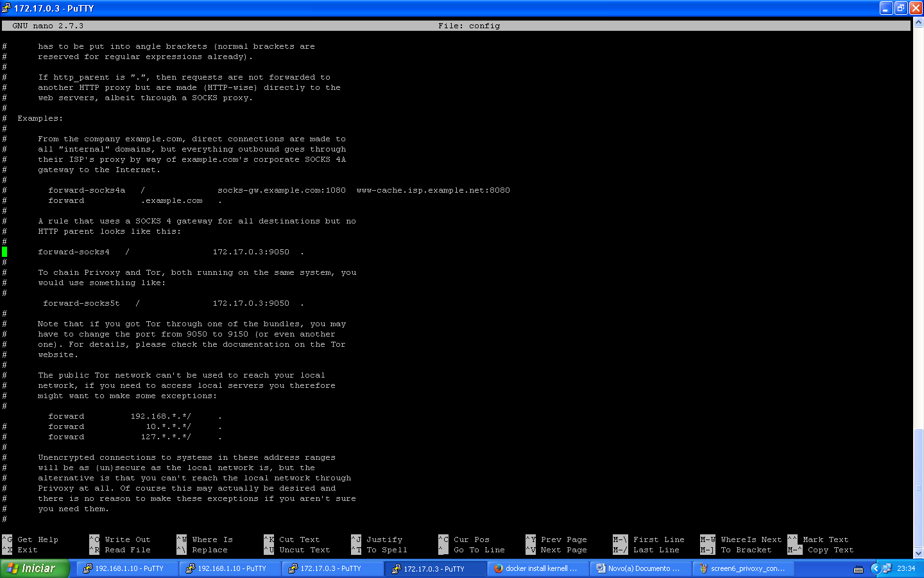Click the Firefox icon on docker install taskbar button
The width and height of the screenshot is (924, 578).
click(499, 568)
